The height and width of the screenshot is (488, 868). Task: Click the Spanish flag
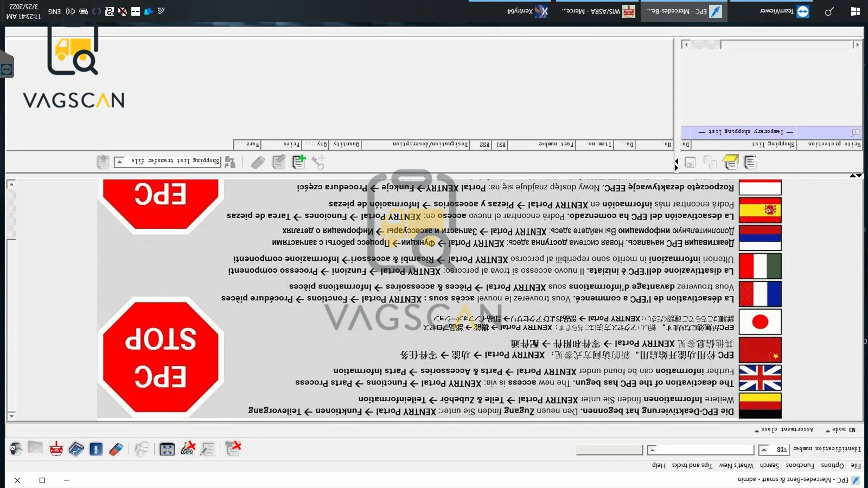click(760, 210)
